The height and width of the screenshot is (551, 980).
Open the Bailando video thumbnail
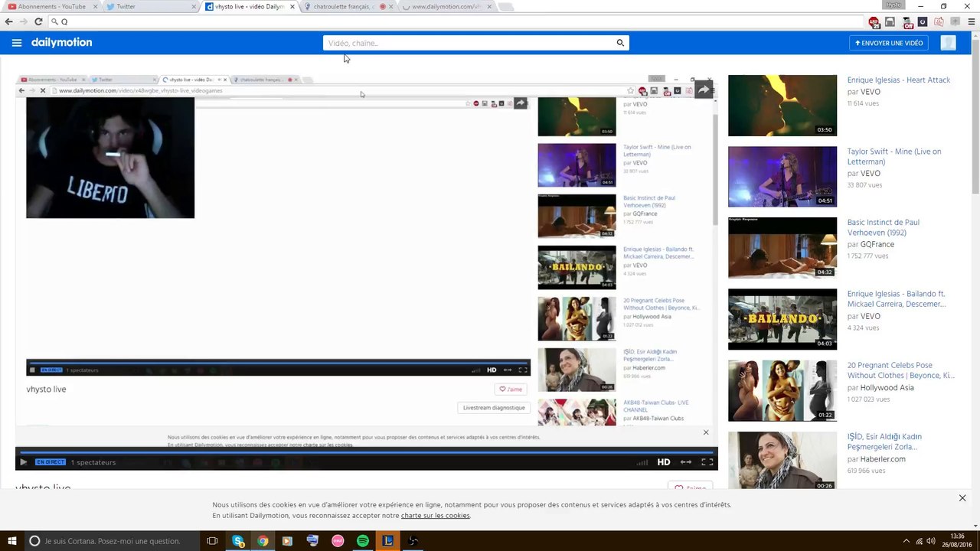point(782,319)
